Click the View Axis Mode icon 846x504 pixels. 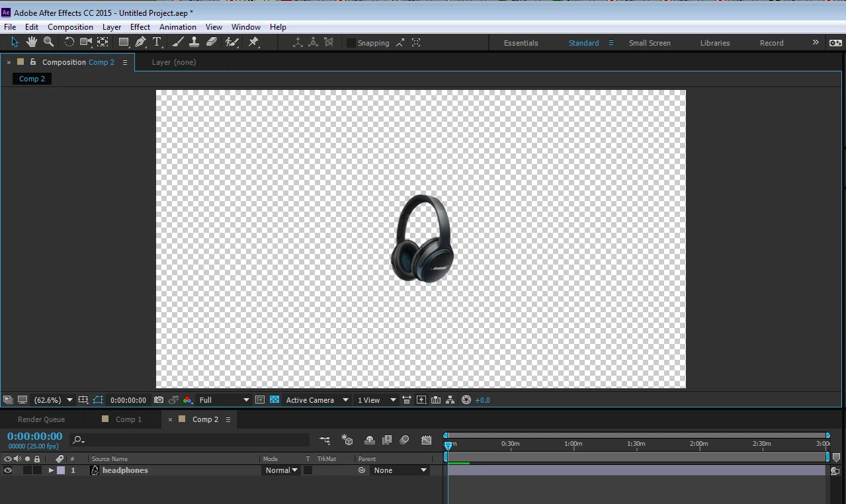coord(329,42)
